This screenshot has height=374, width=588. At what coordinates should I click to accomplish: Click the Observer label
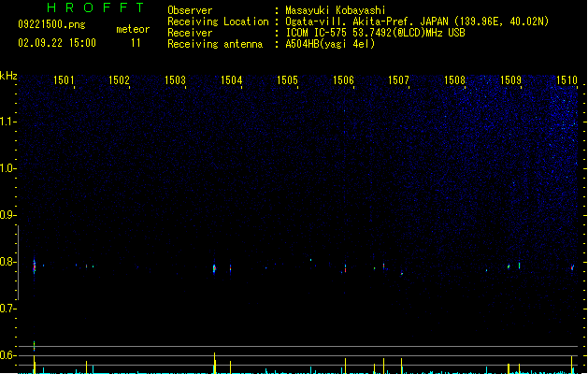(190, 10)
